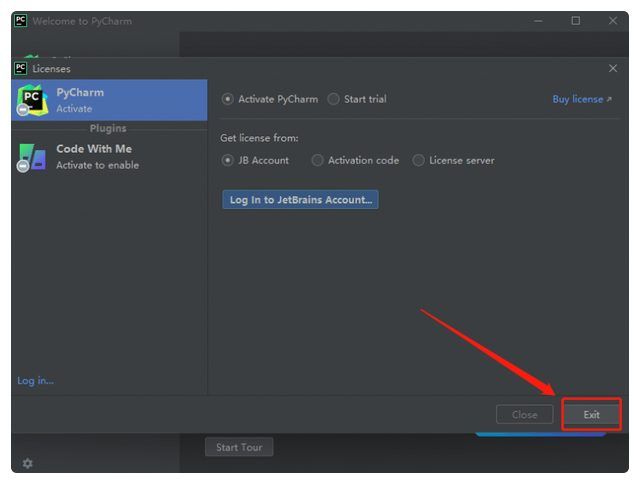
Task: Select Code With Me plugin entry
Action: click(109, 157)
